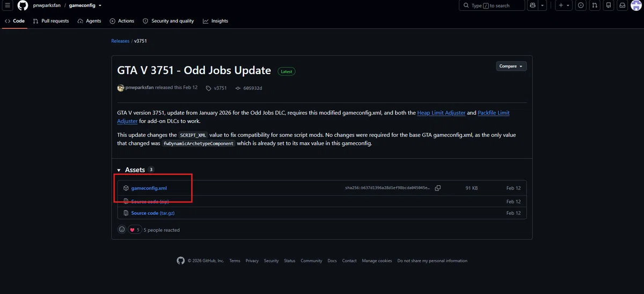Open the user avatar menu
Image resolution: width=644 pixels, height=294 pixels.
tap(636, 5)
